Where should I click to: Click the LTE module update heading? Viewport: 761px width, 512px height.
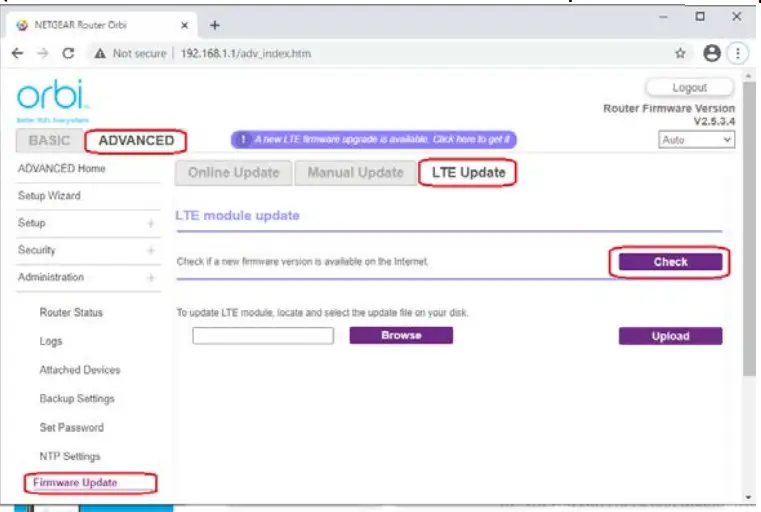pos(237,215)
